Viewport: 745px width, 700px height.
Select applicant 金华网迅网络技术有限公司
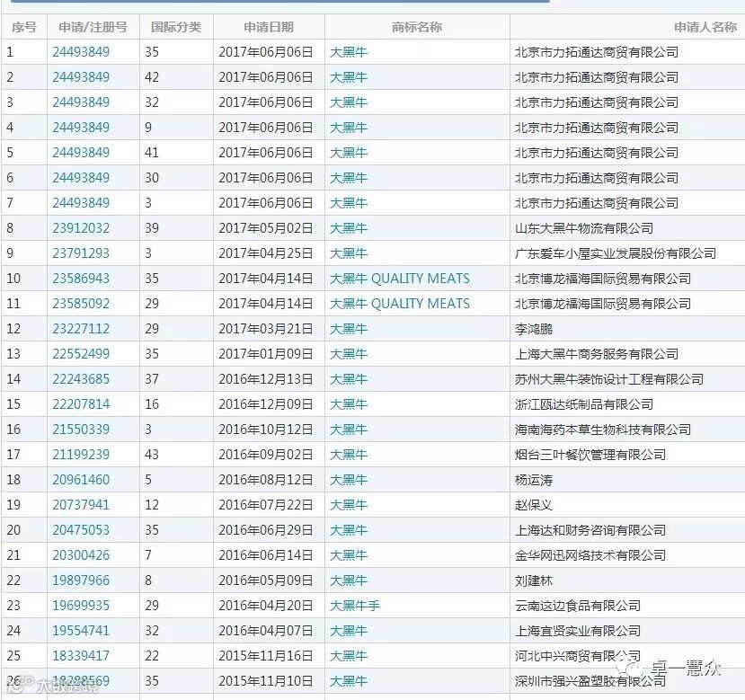[x=590, y=555]
